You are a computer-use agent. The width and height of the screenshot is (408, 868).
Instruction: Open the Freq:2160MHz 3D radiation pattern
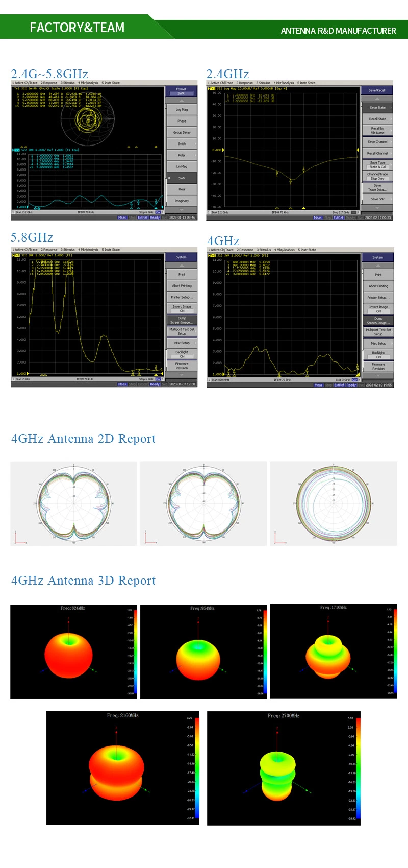point(123,768)
